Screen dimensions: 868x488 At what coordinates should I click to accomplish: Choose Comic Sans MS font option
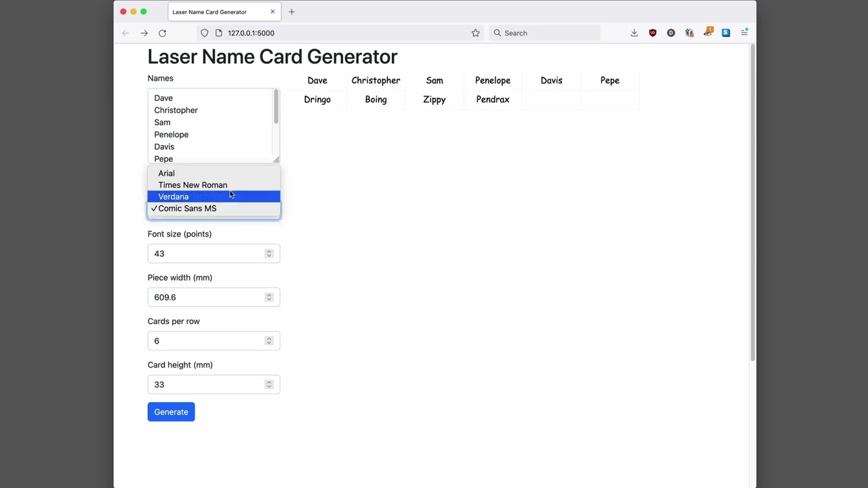pyautogui.click(x=214, y=208)
